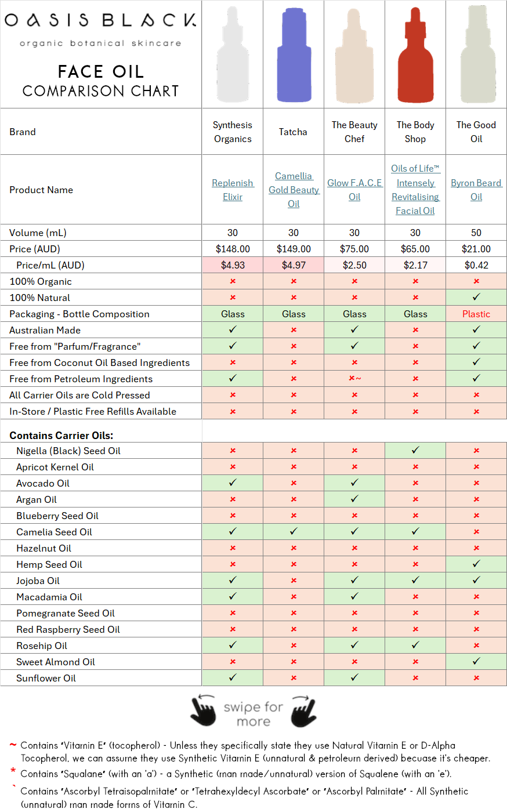The width and height of the screenshot is (507, 812).
Task: Click The Beauty Chef Australian Made checkmark
Action: click(x=354, y=329)
